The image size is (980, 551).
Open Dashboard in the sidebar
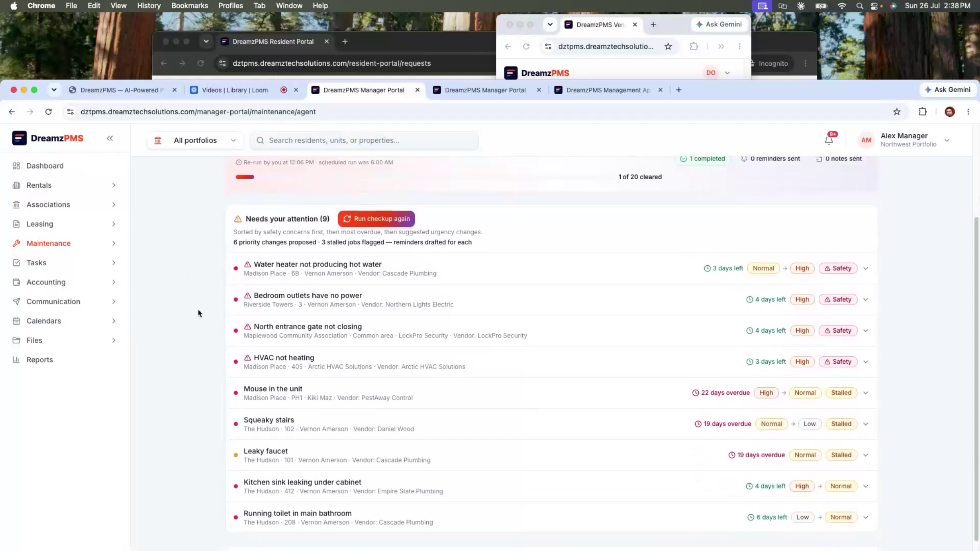[45, 166]
